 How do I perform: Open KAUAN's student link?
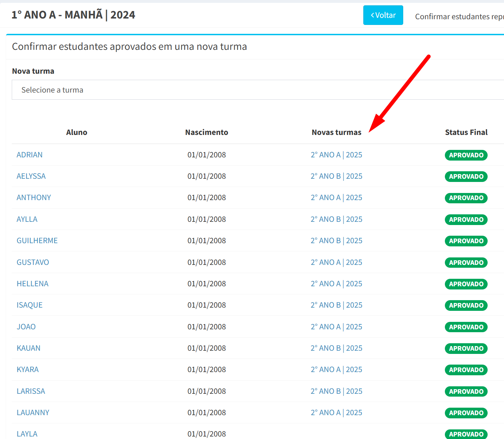coord(28,348)
